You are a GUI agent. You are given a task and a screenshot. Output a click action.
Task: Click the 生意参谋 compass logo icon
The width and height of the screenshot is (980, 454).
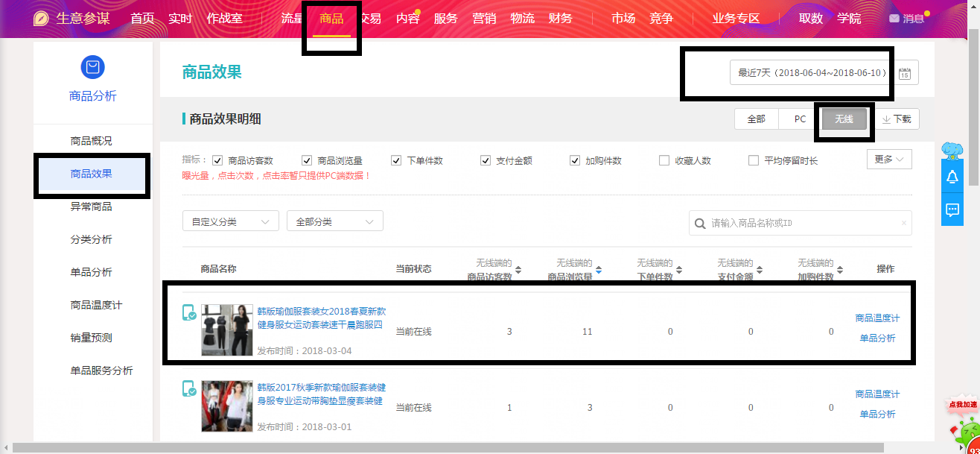42,19
